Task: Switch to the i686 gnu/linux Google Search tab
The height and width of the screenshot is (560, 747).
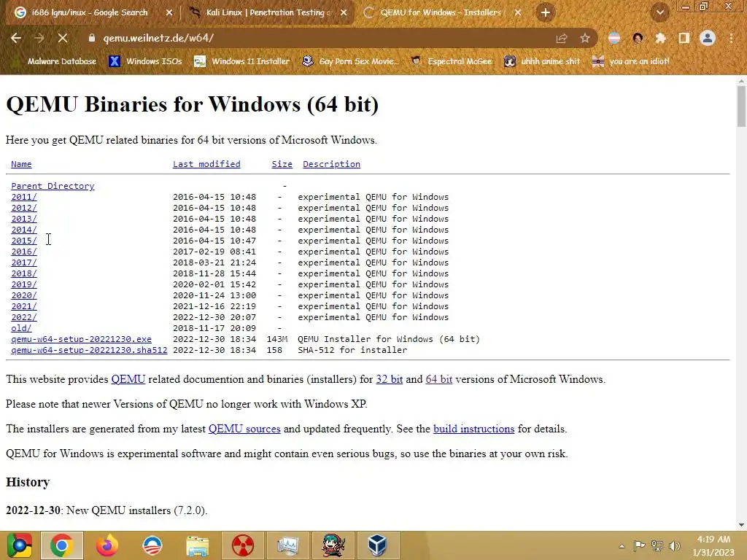Action: click(90, 13)
